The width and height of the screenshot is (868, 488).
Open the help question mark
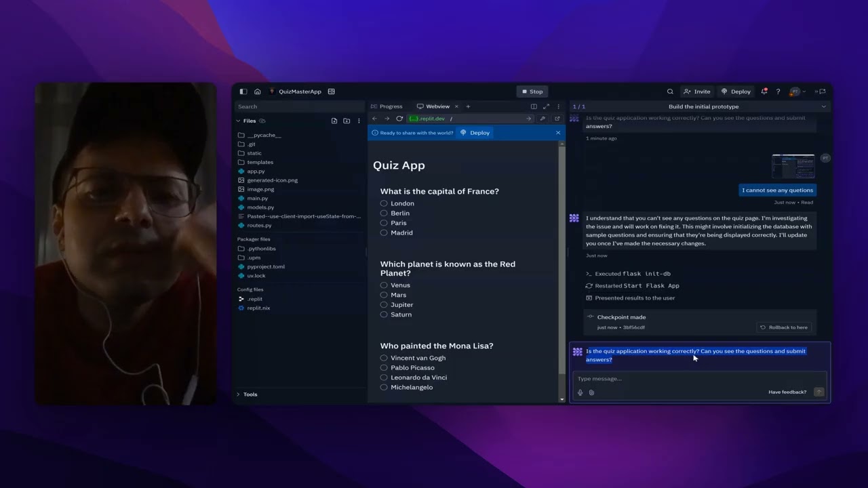click(778, 91)
